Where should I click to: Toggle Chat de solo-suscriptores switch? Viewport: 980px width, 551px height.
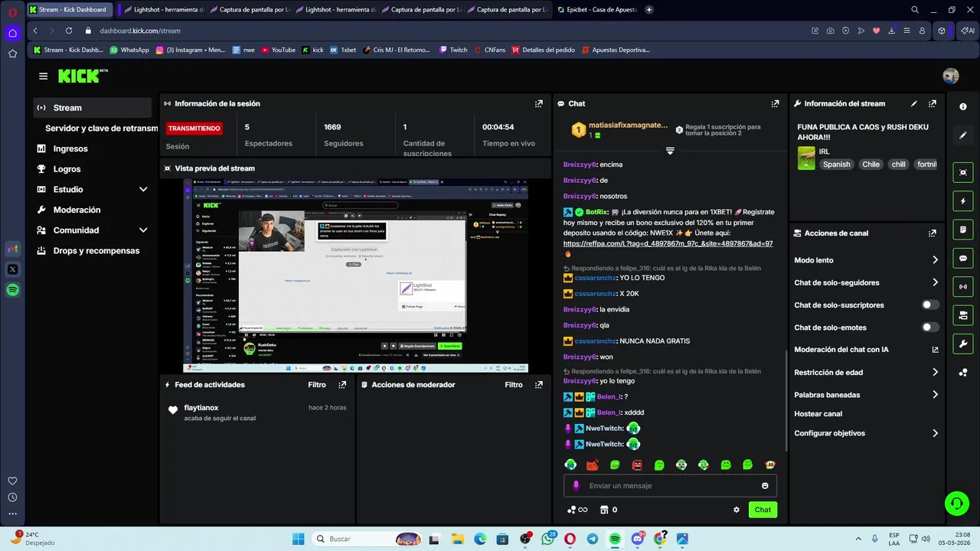(x=929, y=305)
